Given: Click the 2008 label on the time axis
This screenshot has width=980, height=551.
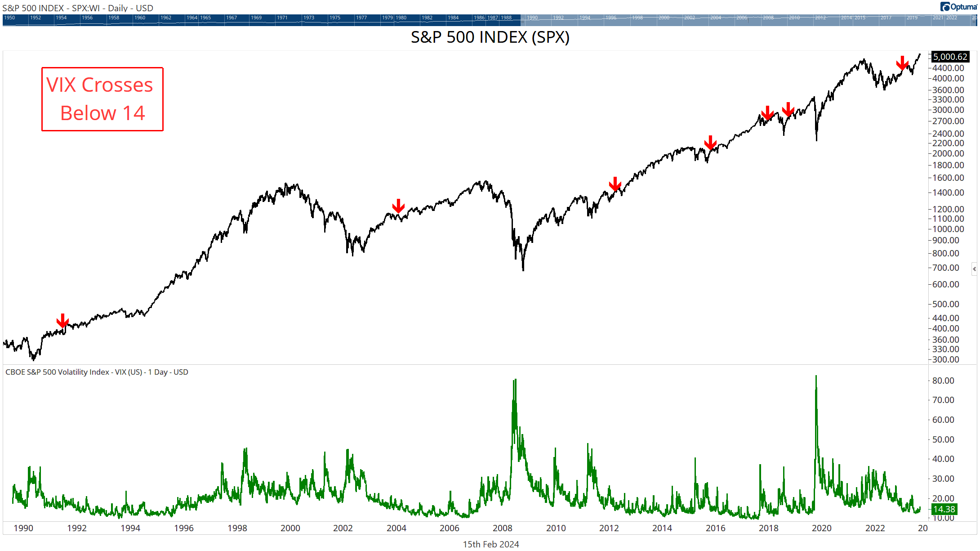Looking at the screenshot, I should tap(503, 528).
